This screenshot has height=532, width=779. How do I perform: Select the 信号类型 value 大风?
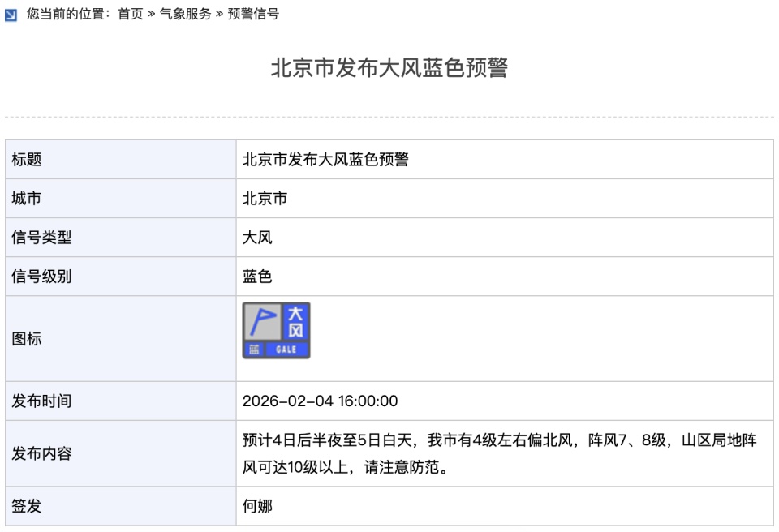point(256,237)
